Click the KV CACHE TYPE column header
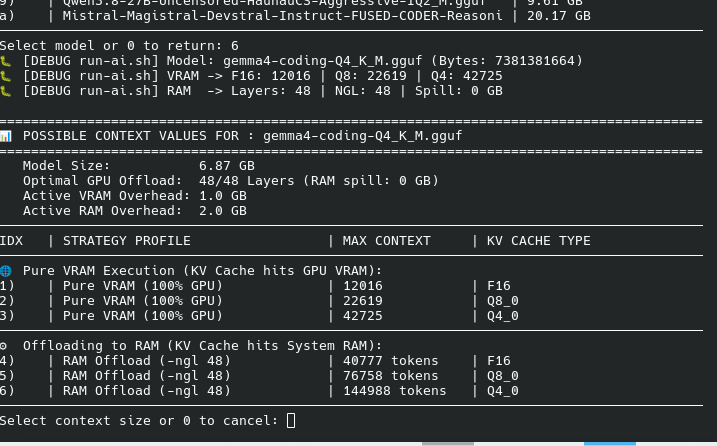 pos(539,241)
